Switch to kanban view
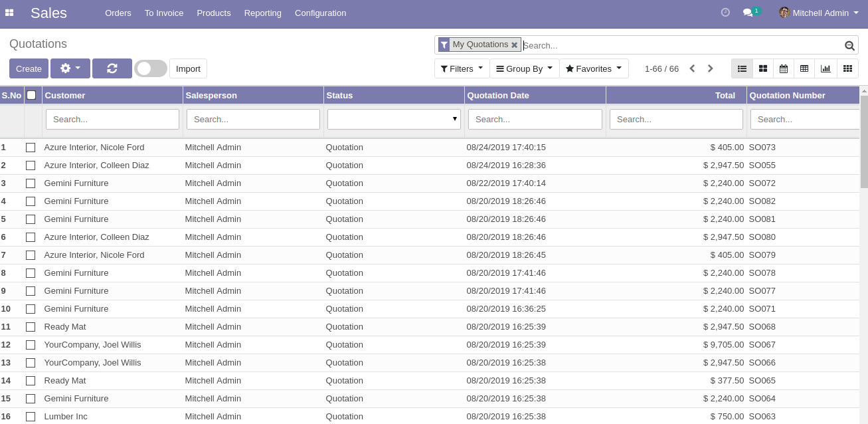Image resolution: width=868 pixels, height=424 pixels. [763, 68]
